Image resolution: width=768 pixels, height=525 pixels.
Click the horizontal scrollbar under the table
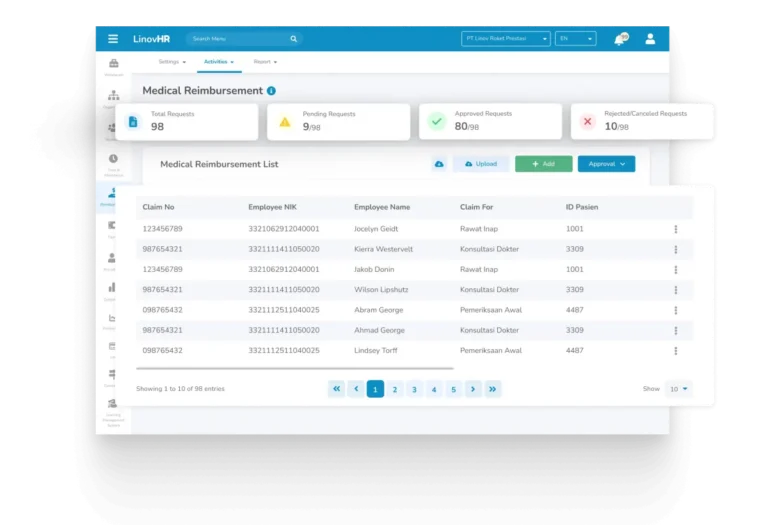point(295,368)
